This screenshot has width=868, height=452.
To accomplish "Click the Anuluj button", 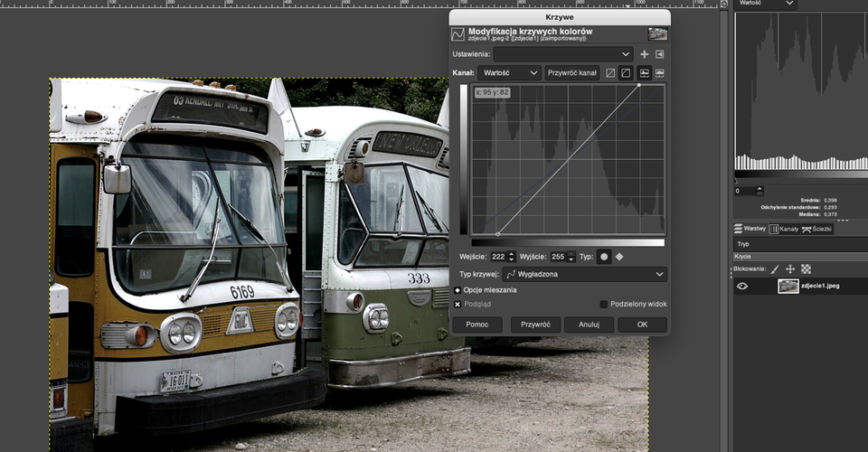I will (589, 325).
